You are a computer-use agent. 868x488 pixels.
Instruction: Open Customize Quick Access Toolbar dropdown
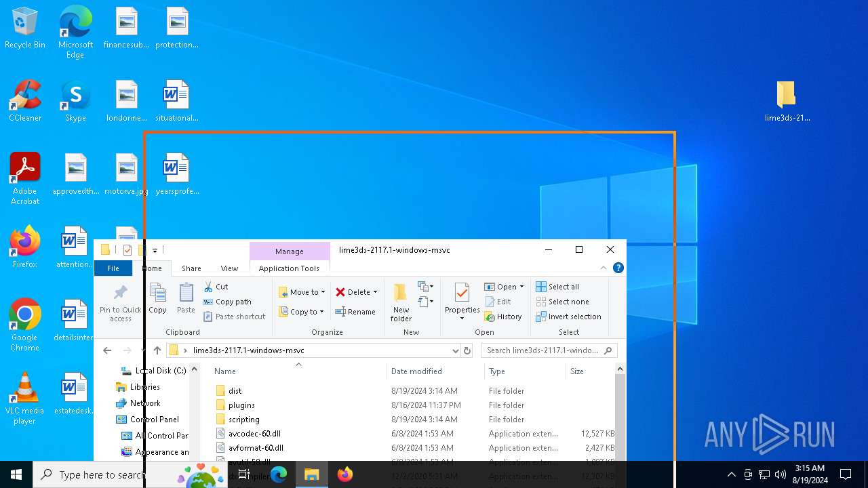(155, 250)
